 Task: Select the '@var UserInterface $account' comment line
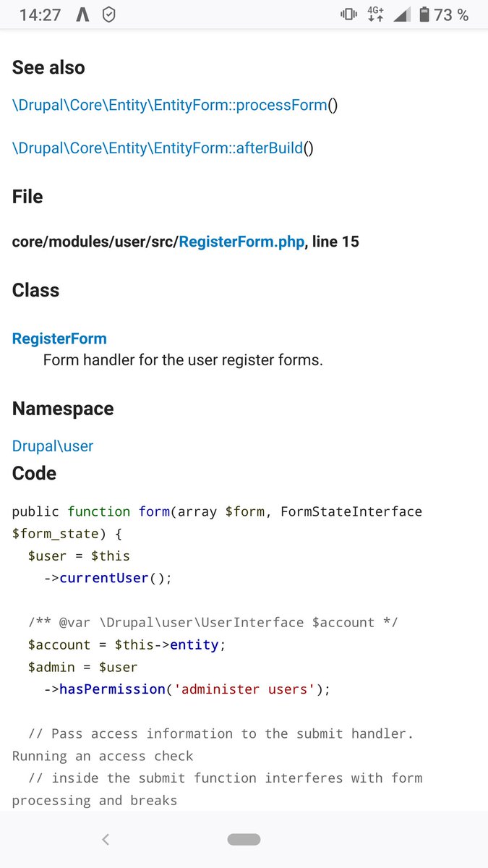click(213, 623)
